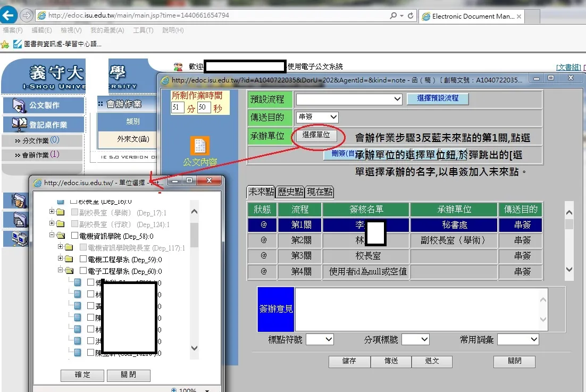Expand the 副校長室（行政） tree node
The image size is (586, 392).
(x=52, y=223)
